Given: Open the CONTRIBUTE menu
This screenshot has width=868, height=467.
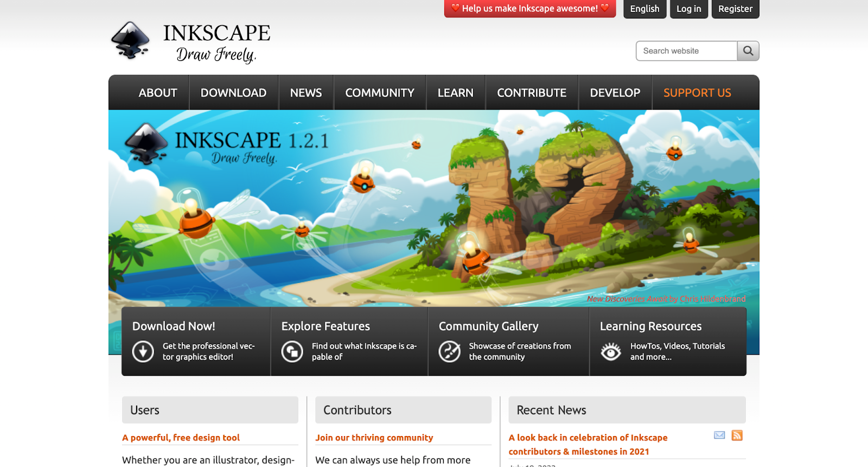Looking at the screenshot, I should pyautogui.click(x=532, y=93).
